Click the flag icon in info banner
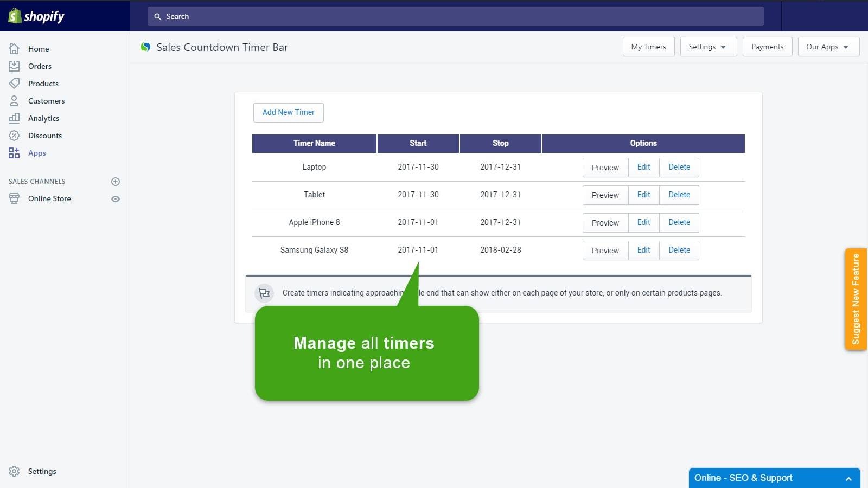 tap(264, 293)
